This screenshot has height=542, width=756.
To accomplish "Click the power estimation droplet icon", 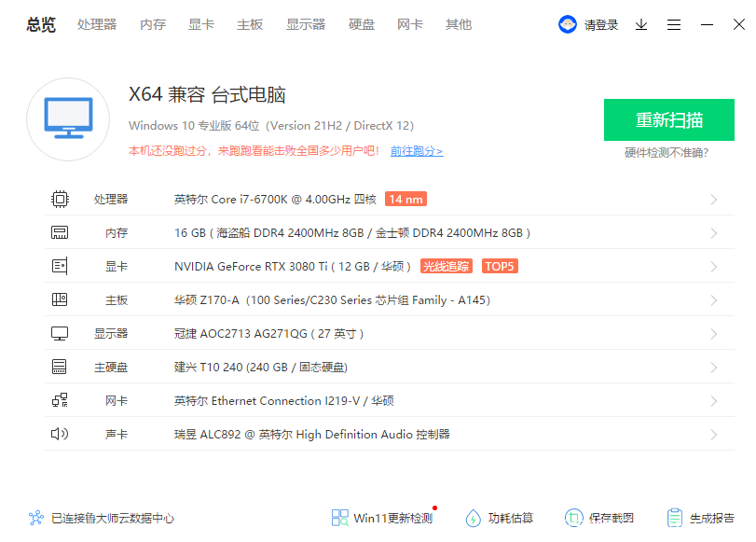I will [x=473, y=518].
